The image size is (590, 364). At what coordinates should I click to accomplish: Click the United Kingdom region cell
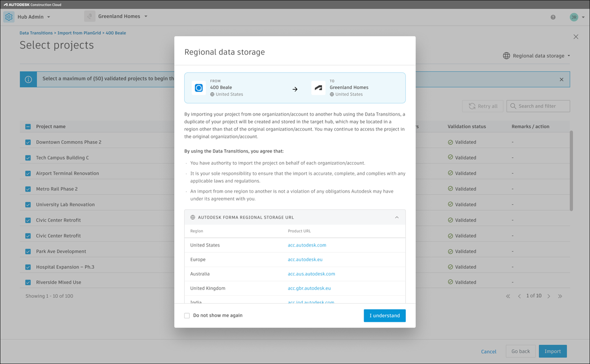[x=208, y=288]
